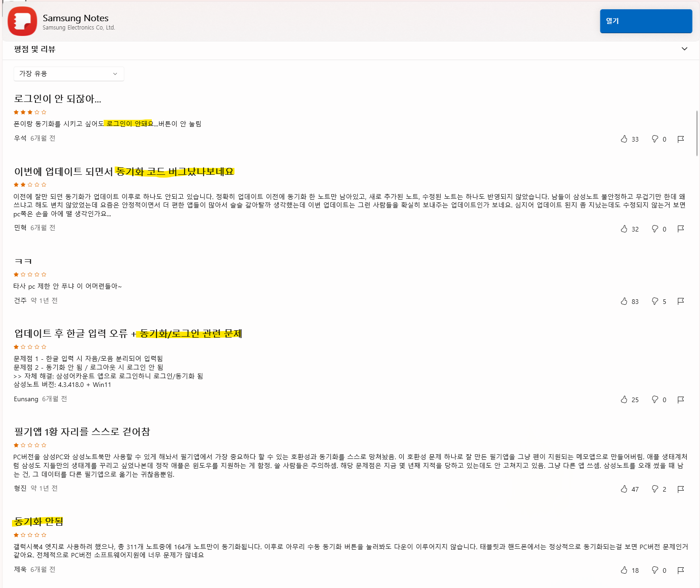This screenshot has width=700, height=588.
Task: Report the review by 형진
Action: click(681, 489)
